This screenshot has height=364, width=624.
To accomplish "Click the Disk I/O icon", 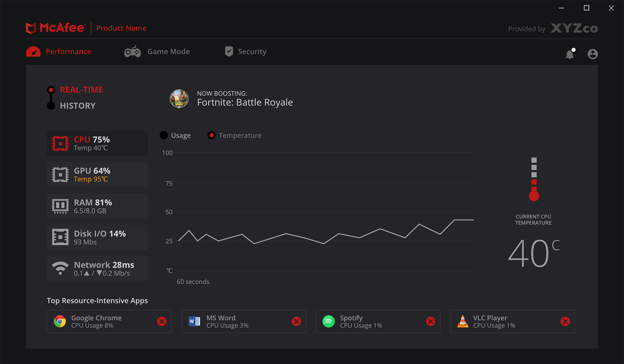I will pyautogui.click(x=60, y=237).
